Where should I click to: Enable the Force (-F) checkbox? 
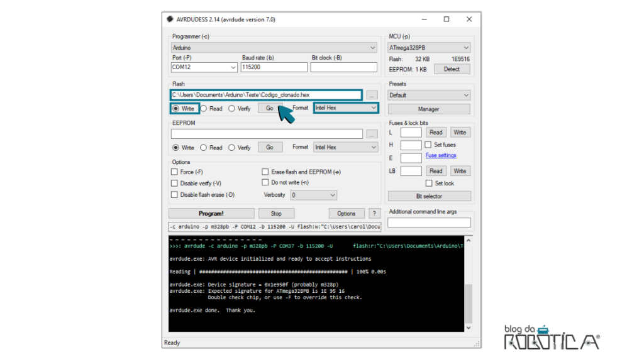pos(174,172)
